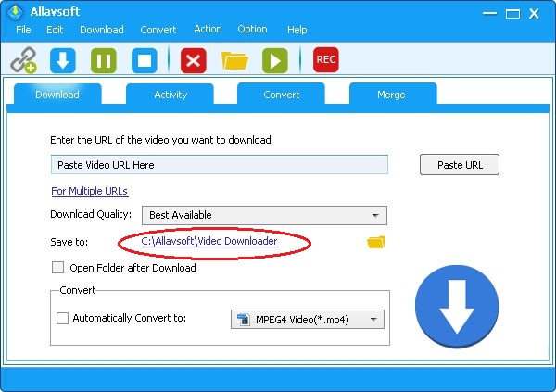This screenshot has height=392, width=556.
Task: Click into the Paste Video URL Here field
Action: (x=220, y=165)
